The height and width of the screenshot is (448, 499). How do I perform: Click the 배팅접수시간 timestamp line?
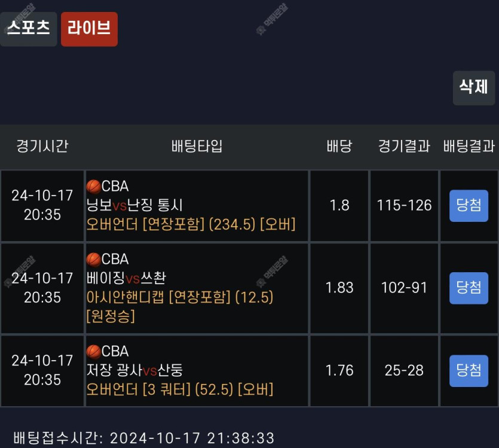pyautogui.click(x=144, y=438)
